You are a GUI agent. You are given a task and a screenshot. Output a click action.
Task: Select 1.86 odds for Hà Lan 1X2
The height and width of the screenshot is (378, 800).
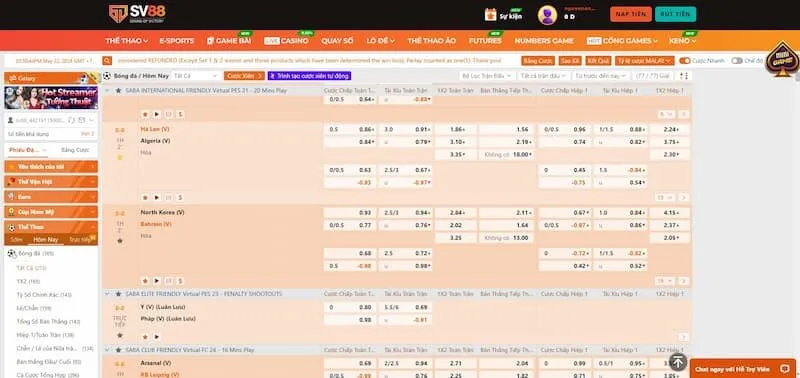(x=456, y=130)
